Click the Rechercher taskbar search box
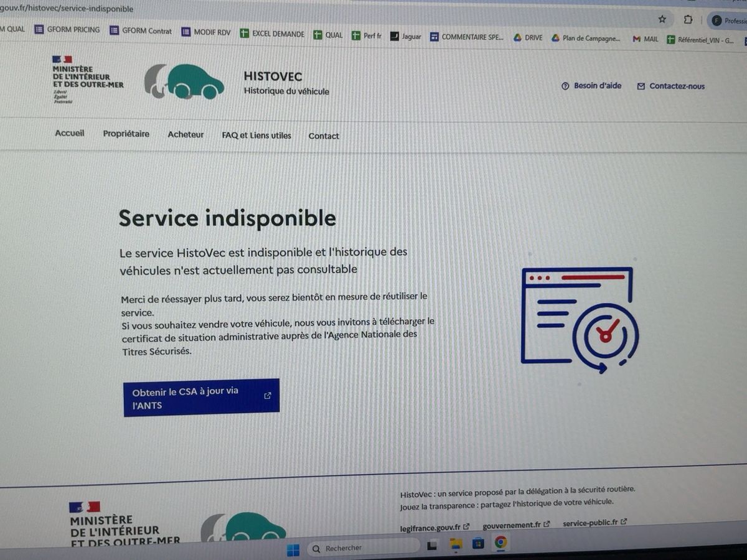 [x=364, y=548]
